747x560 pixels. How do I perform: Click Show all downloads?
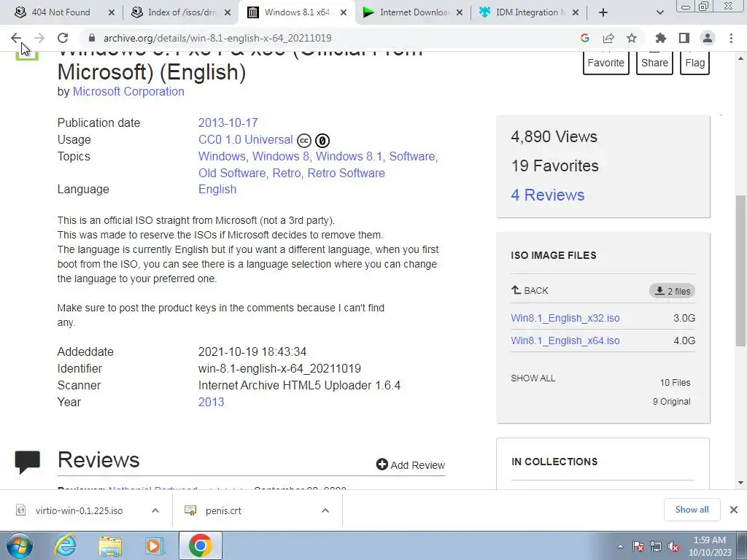click(692, 510)
